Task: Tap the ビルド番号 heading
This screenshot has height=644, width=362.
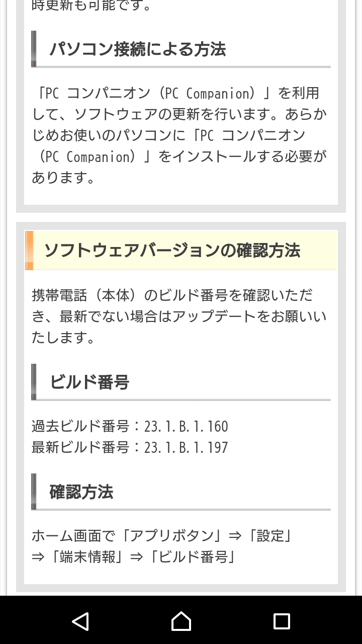Action: click(89, 382)
